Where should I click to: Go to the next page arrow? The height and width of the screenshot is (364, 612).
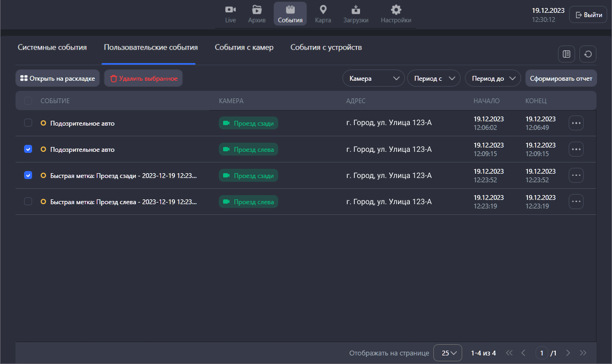pos(568,353)
